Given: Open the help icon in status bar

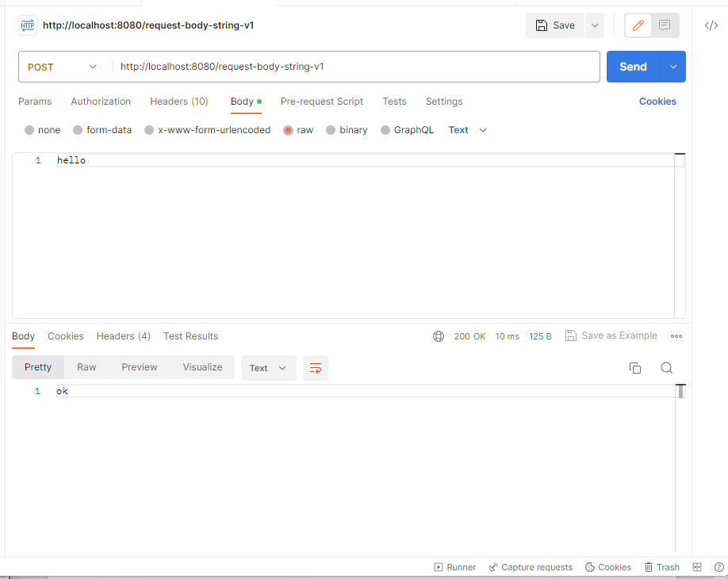Looking at the screenshot, I should click(x=718, y=567).
